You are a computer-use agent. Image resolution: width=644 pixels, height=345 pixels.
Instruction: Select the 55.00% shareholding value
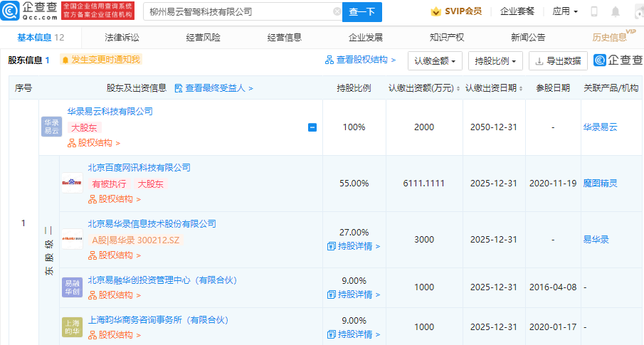coord(354,184)
